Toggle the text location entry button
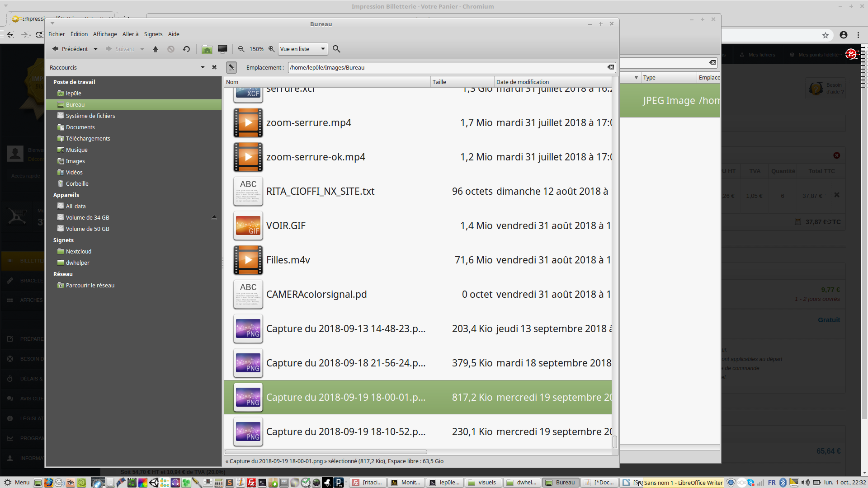868x488 pixels. click(x=231, y=68)
